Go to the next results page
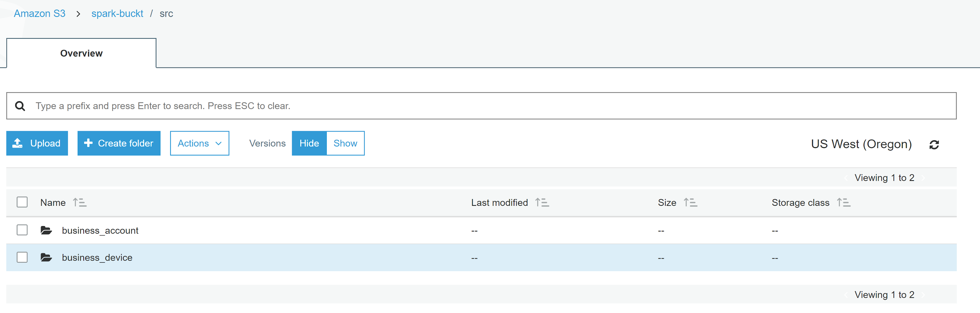This screenshot has width=980, height=313. (x=923, y=177)
